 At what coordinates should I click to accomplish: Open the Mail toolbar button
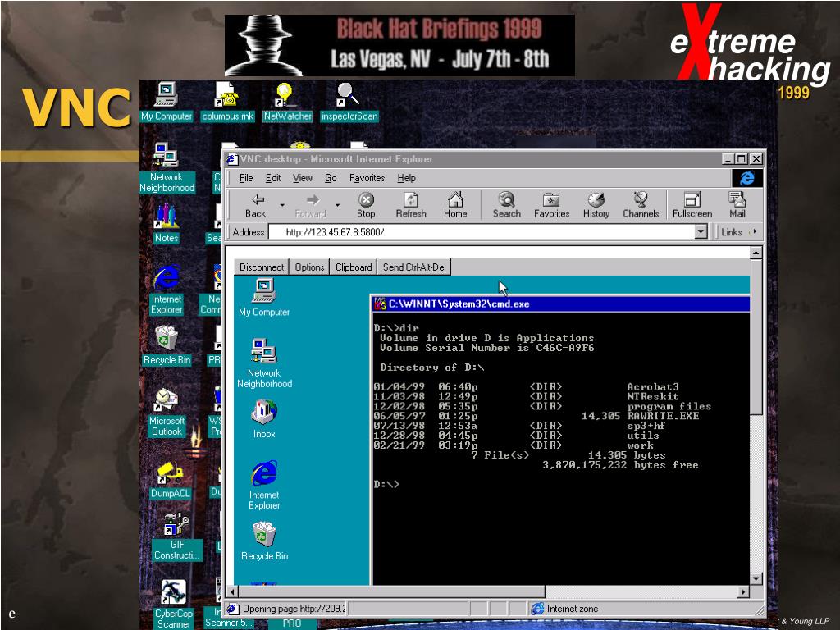(737, 205)
